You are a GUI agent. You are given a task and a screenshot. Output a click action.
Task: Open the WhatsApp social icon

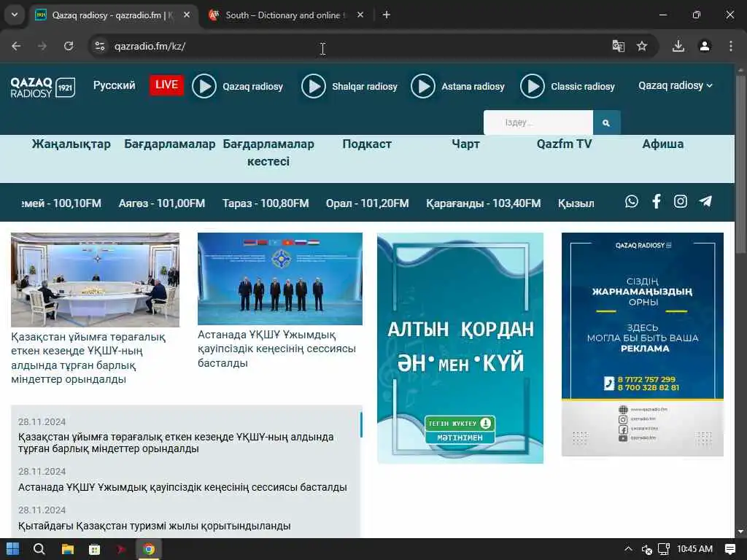click(631, 201)
